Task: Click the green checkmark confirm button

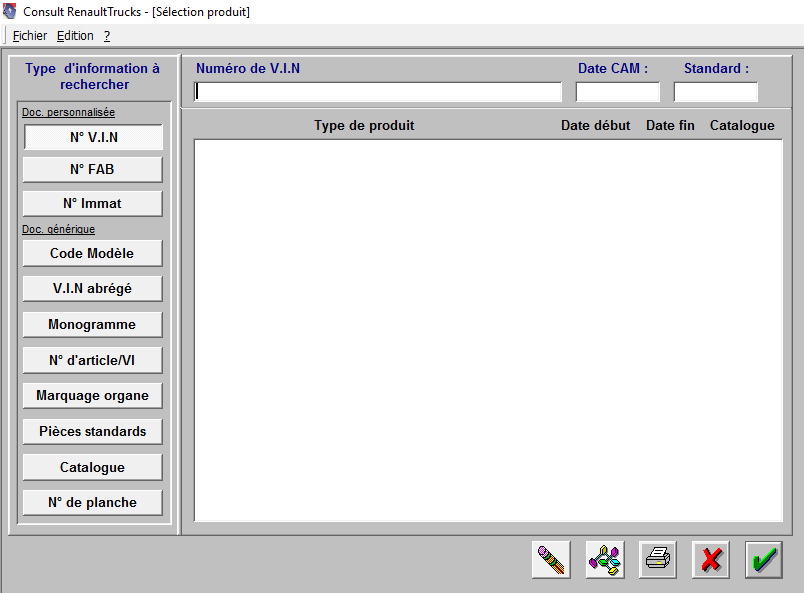Action: point(764,559)
